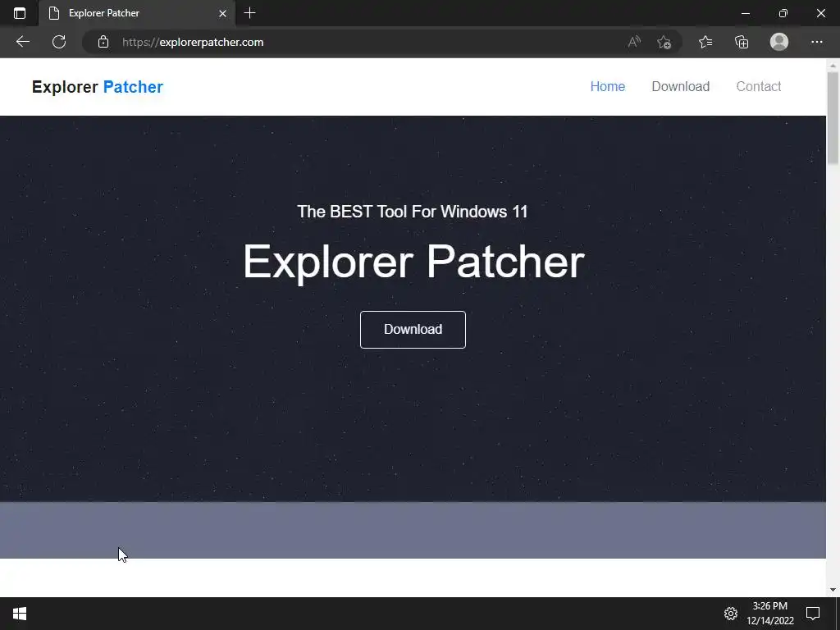This screenshot has height=630, width=840.
Task: Open the Read aloud icon in address bar
Action: (634, 42)
